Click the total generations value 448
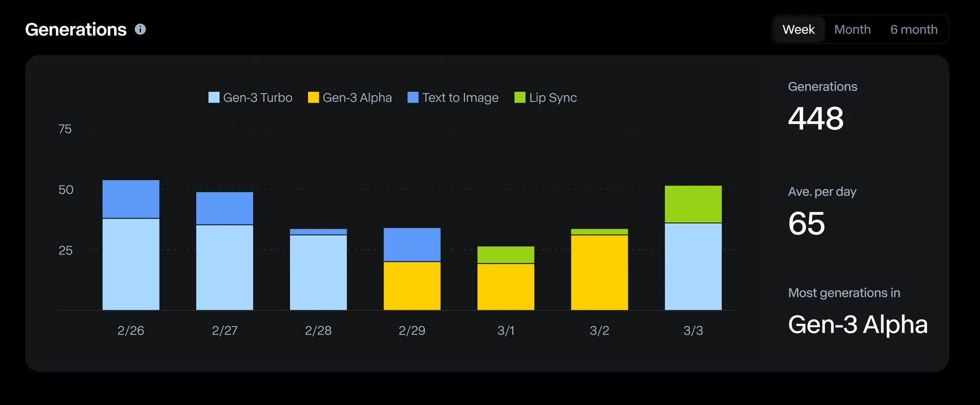Viewport: 980px width, 405px height. (x=816, y=118)
